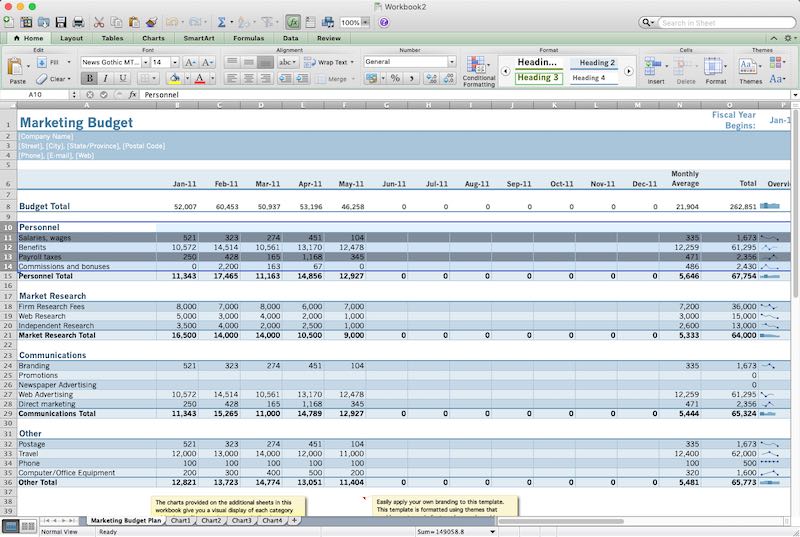Cut selection with the scissors icon
This screenshot has width=800, height=537.
99,22
